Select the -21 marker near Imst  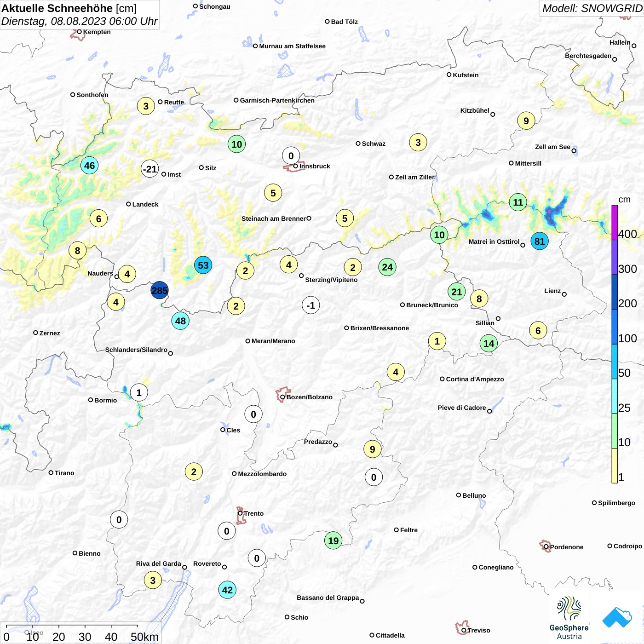point(150,169)
